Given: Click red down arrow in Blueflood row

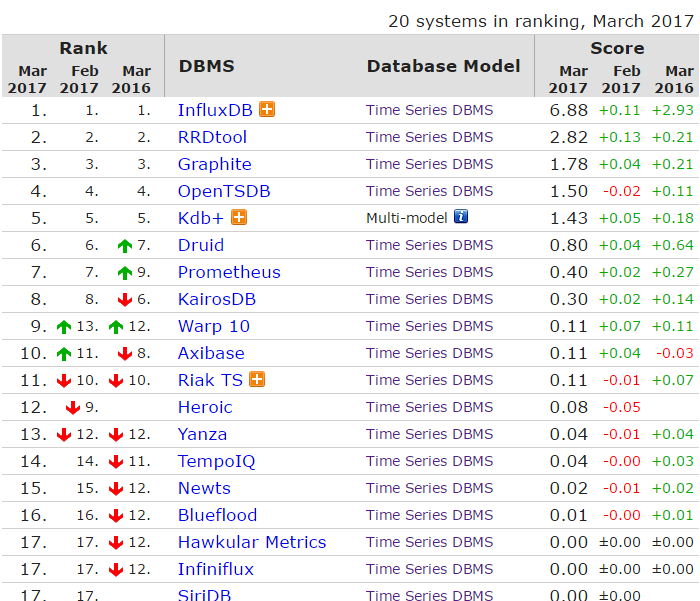Looking at the screenshot, I should pos(116,516).
